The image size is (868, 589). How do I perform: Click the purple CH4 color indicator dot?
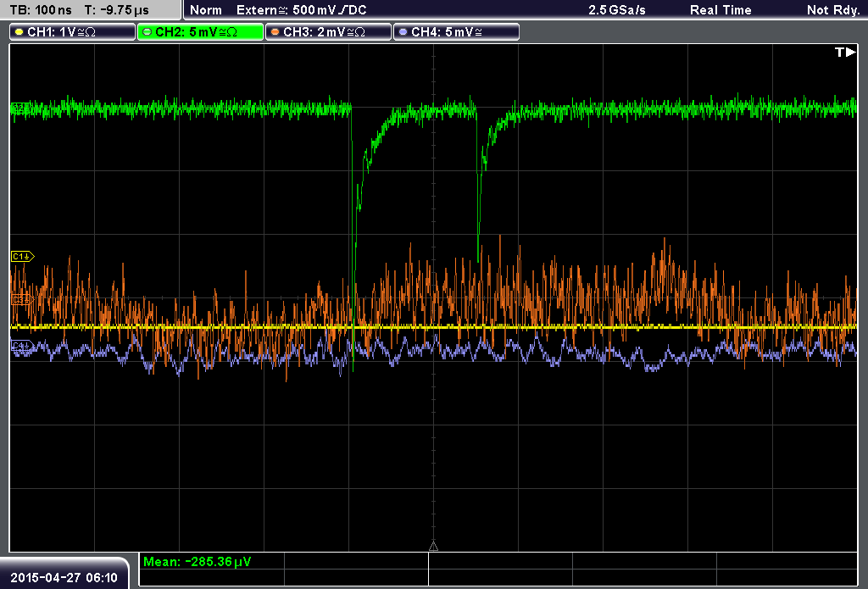point(403,32)
